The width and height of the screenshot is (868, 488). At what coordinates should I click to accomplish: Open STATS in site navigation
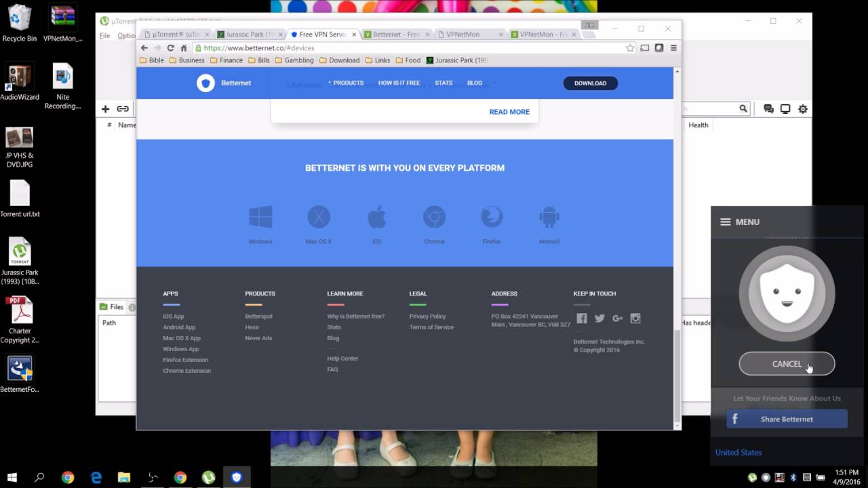[443, 83]
